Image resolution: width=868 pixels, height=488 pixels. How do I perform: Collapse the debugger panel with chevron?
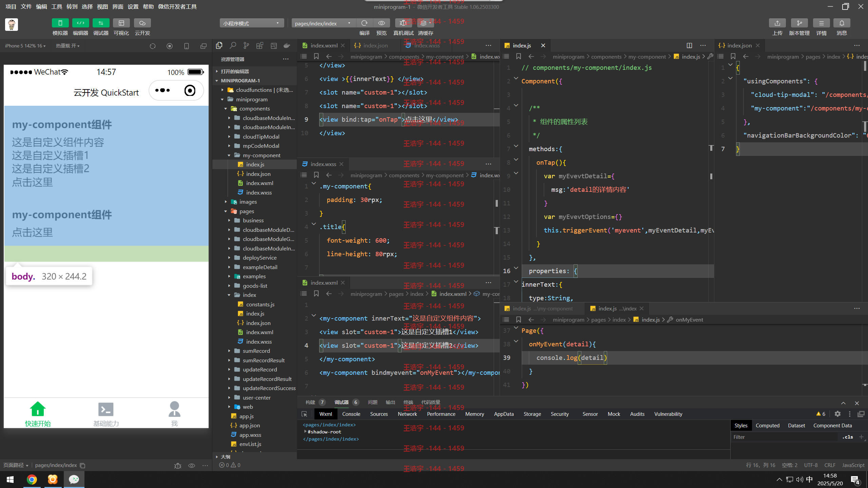pyautogui.click(x=843, y=403)
